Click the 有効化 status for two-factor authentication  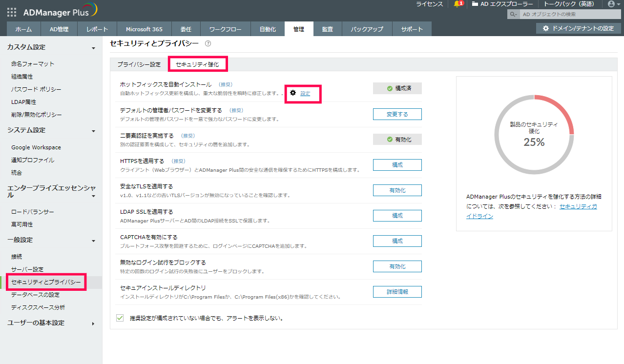click(397, 140)
